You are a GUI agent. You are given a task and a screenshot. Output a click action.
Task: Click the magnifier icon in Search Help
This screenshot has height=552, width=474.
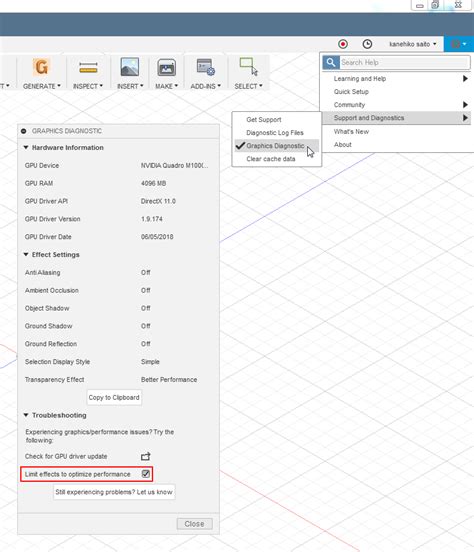coord(331,63)
